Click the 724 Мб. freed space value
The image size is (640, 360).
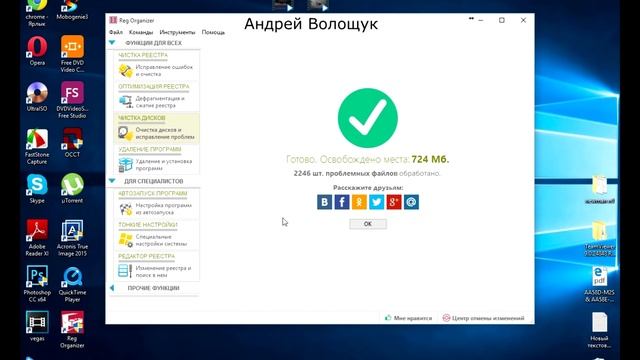coord(430,159)
